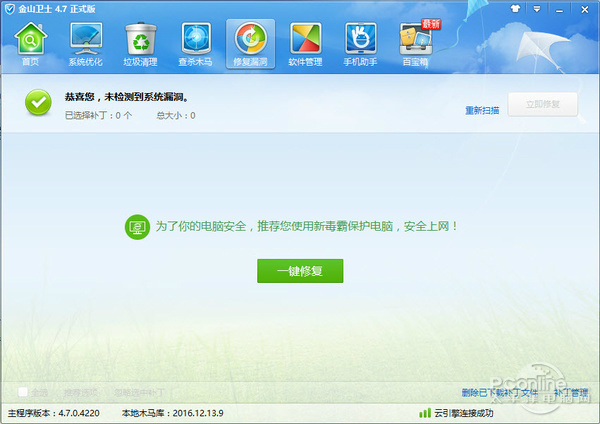Click the 主程序版本：4.7.0.4220 text

tap(54, 413)
